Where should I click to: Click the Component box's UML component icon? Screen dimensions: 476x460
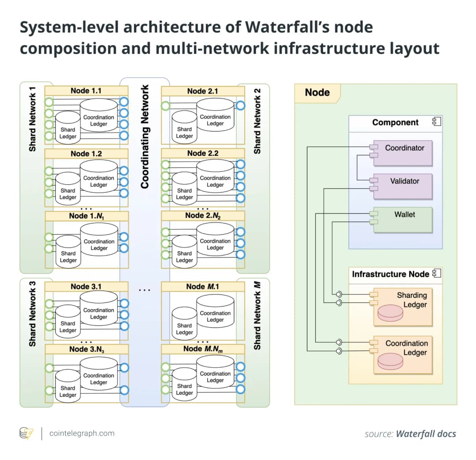(436, 122)
